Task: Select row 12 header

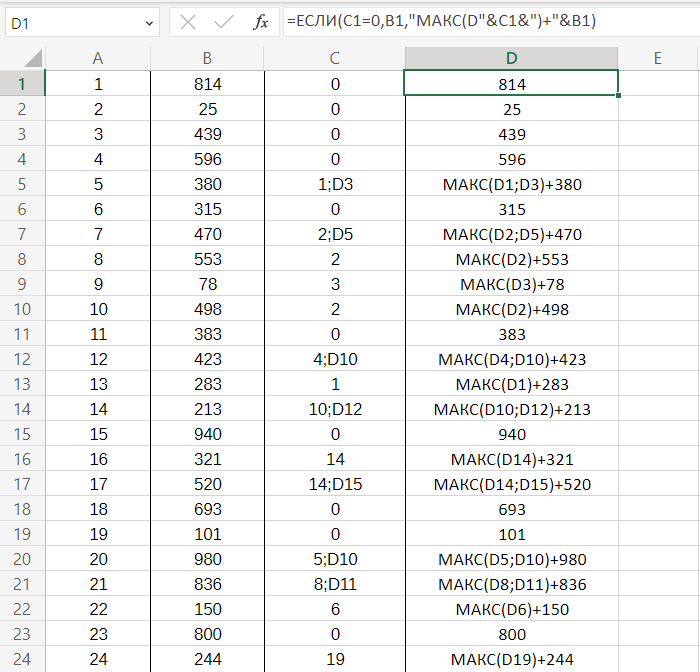Action: click(x=22, y=359)
